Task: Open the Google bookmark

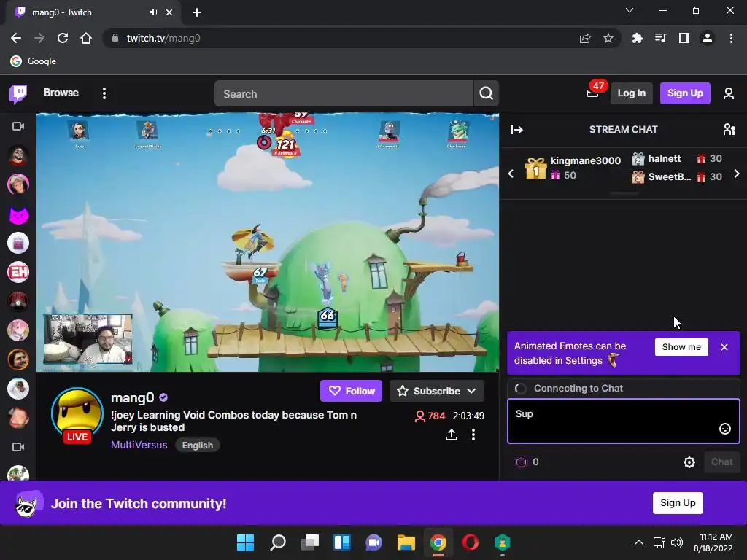Action: coord(34,61)
